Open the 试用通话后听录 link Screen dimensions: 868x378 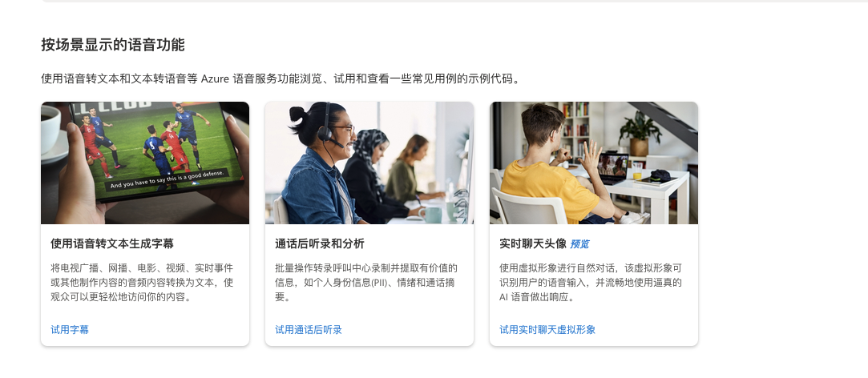pyautogui.click(x=309, y=330)
